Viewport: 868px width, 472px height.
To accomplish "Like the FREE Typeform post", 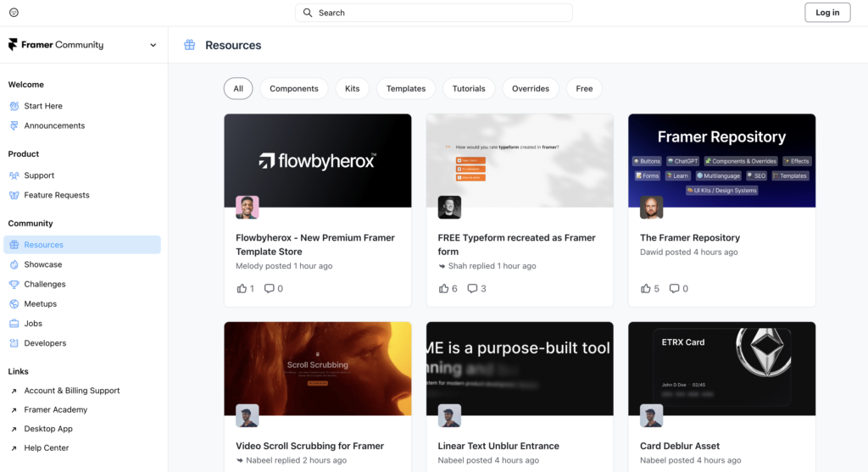I will (444, 288).
